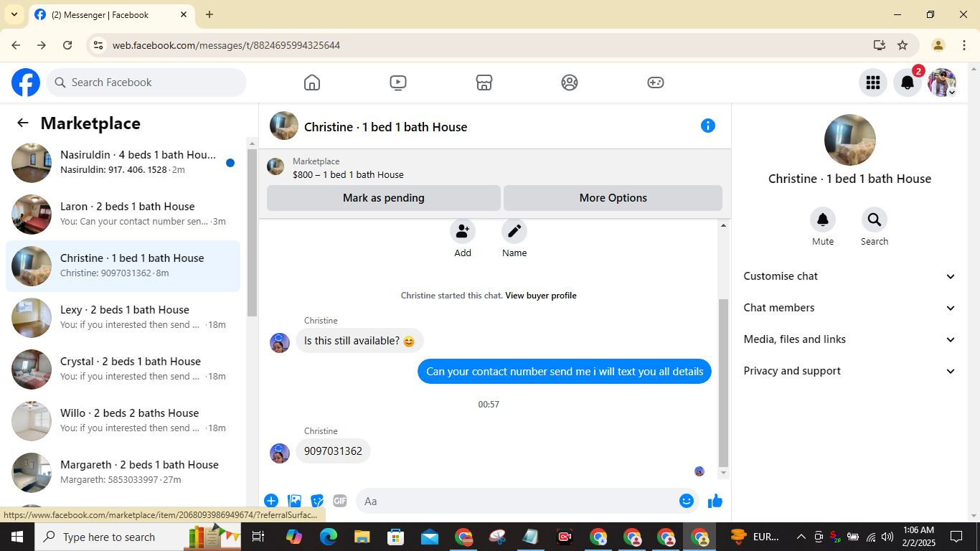
Task: Open the emoji picker
Action: 687,501
